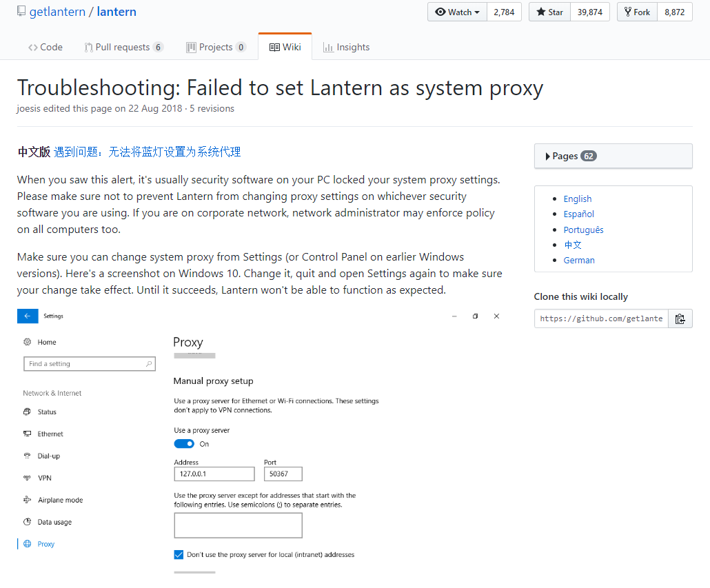The height and width of the screenshot is (588, 710).
Task: Click the Data usage icon
Action: (x=27, y=522)
